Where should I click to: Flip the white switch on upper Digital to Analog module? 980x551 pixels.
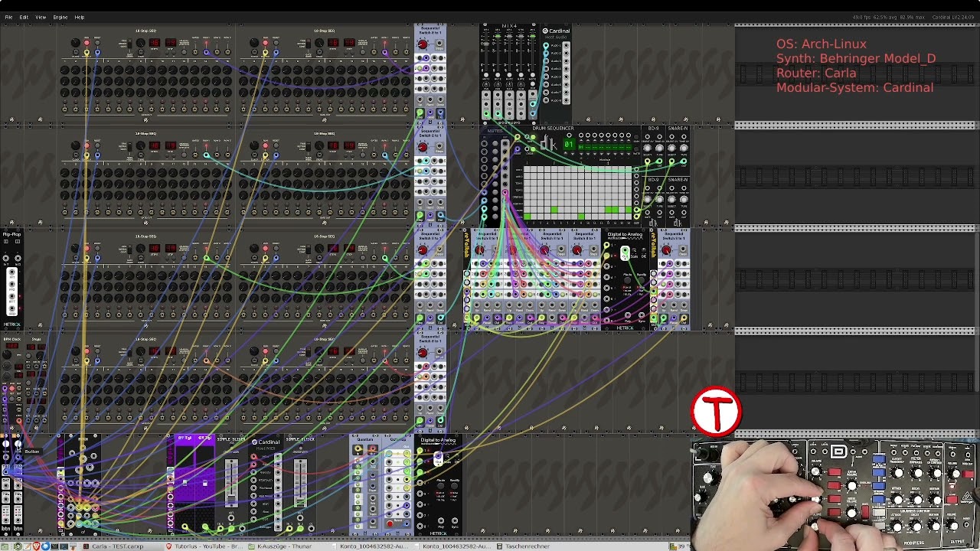(625, 253)
